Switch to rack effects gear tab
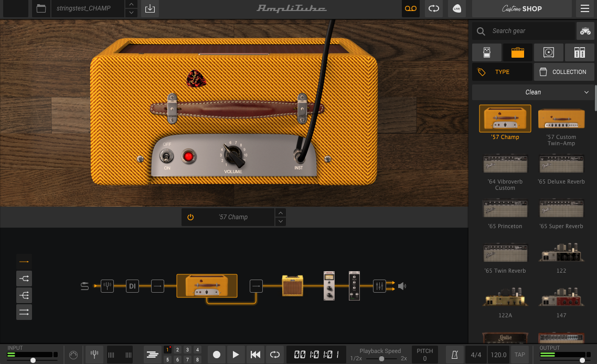The image size is (597, 364). pos(580,52)
